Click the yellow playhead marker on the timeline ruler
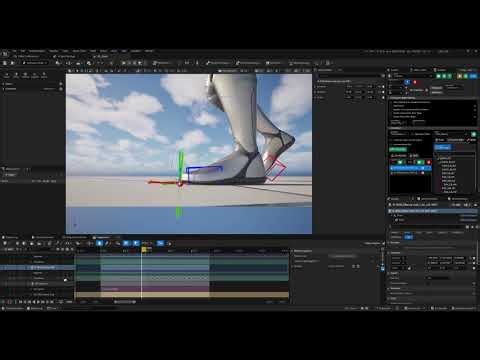This screenshot has width=480, height=360. 144,249
